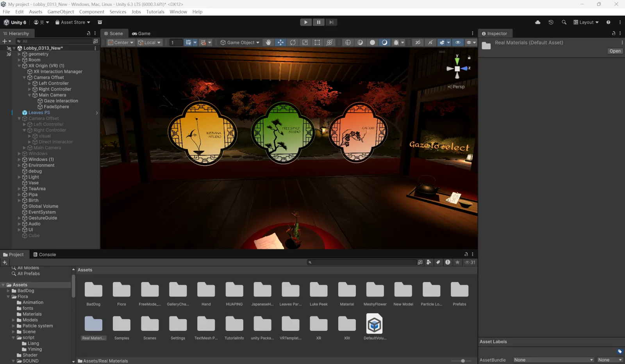625x364 pixels.
Task: Select the Rotate tool
Action: (x=293, y=43)
